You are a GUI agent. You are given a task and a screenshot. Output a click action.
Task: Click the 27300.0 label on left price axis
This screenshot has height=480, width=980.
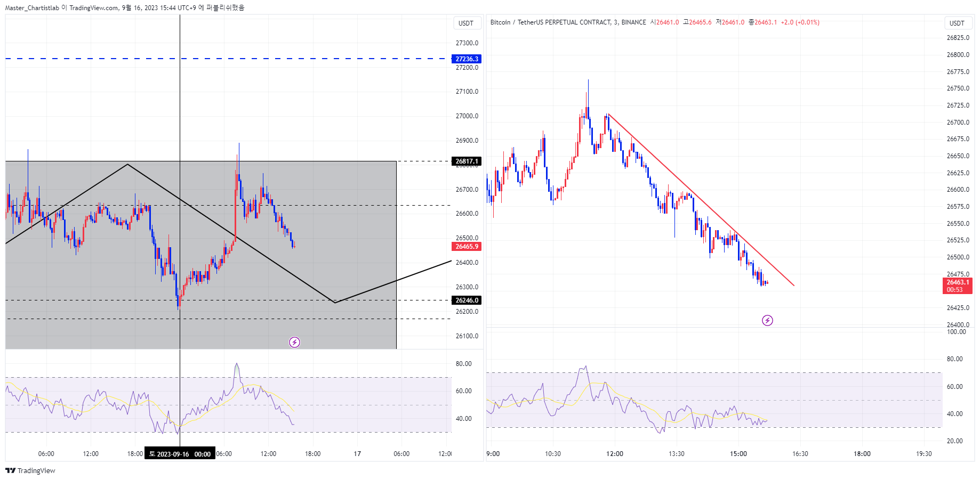coord(467,43)
